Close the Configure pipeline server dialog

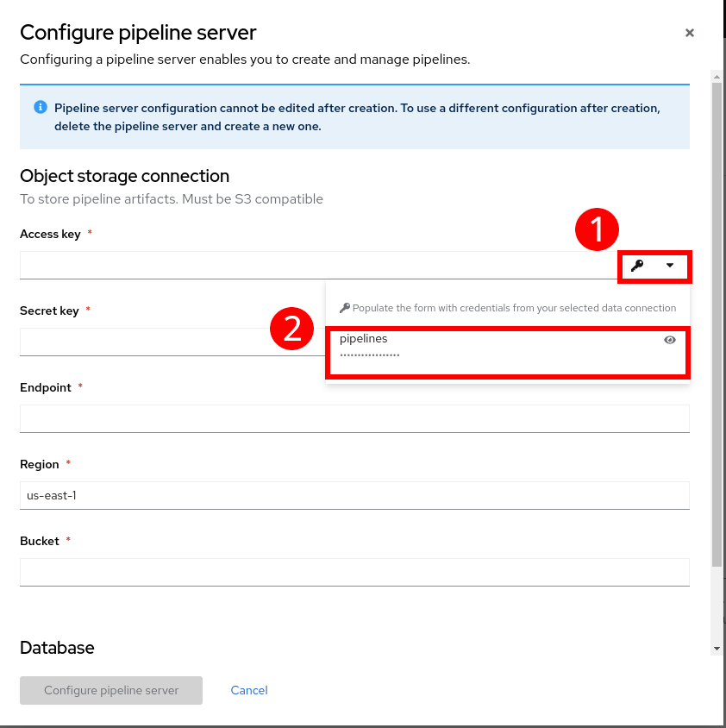point(689,33)
